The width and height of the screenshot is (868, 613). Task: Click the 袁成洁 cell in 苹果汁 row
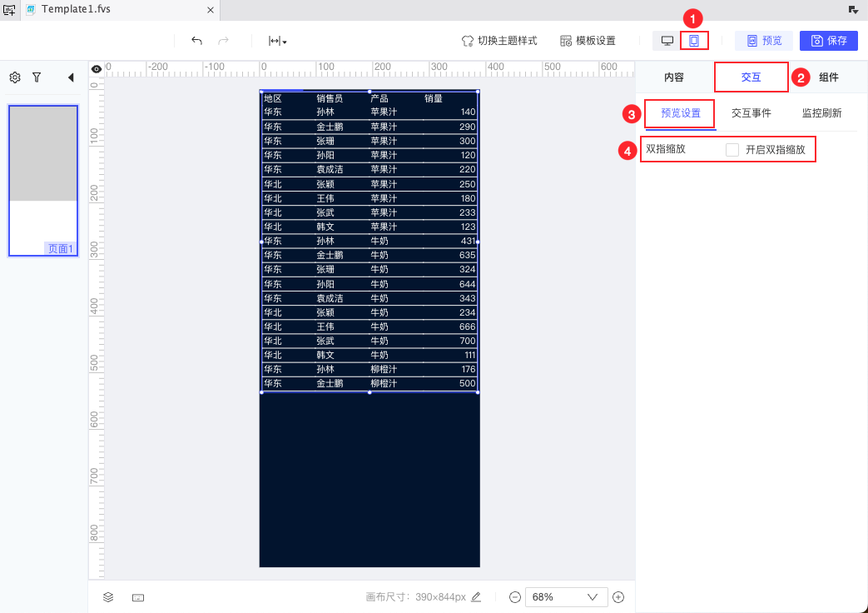(330, 170)
